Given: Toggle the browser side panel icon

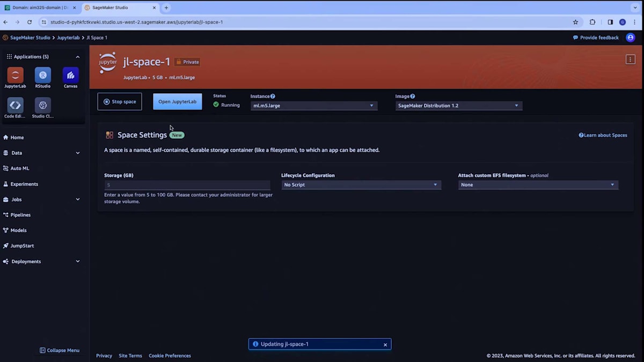Looking at the screenshot, I should coord(610,22).
